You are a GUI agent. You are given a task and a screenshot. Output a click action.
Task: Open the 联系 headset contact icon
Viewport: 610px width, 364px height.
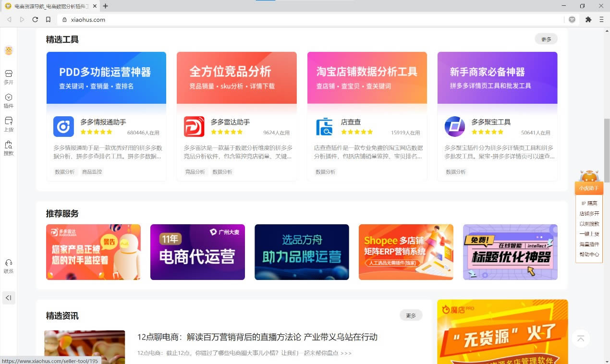[x=8, y=263]
